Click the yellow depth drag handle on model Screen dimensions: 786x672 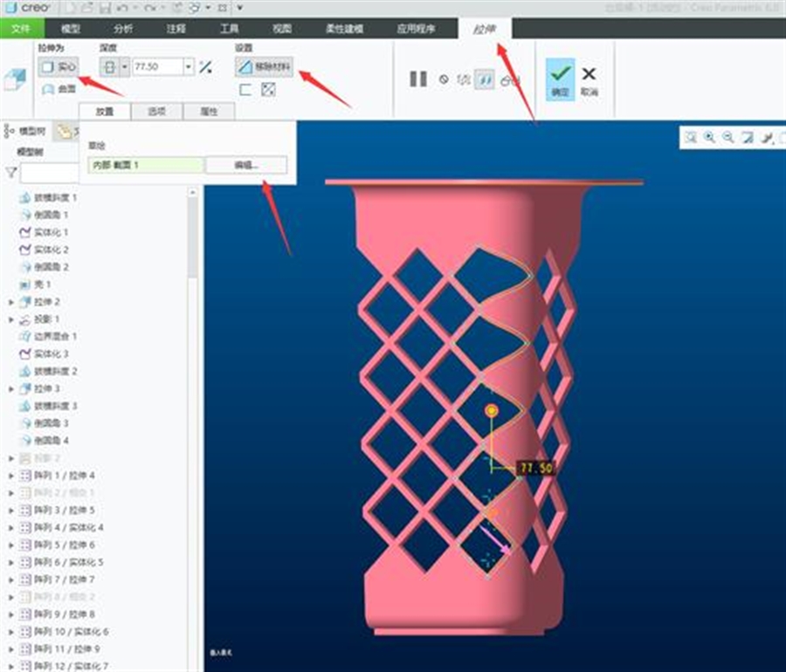click(492, 411)
